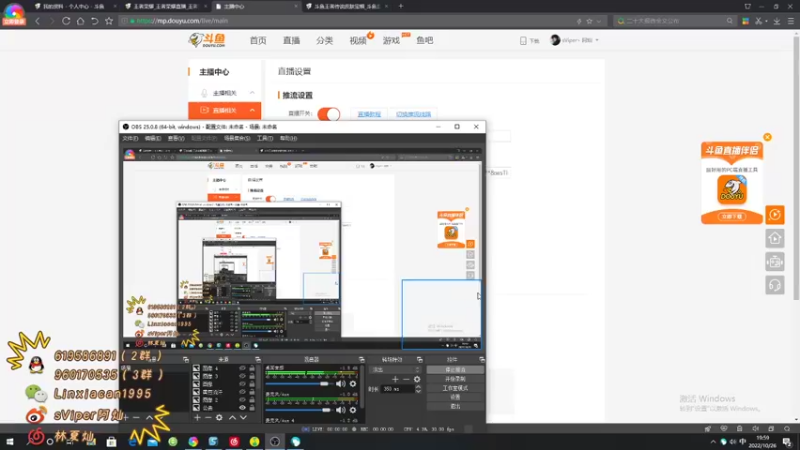Click the search magnifier in the browser

(x=730, y=21)
